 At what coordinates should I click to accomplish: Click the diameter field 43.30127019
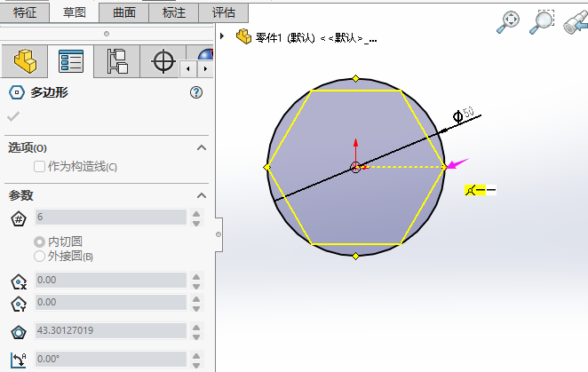point(111,331)
